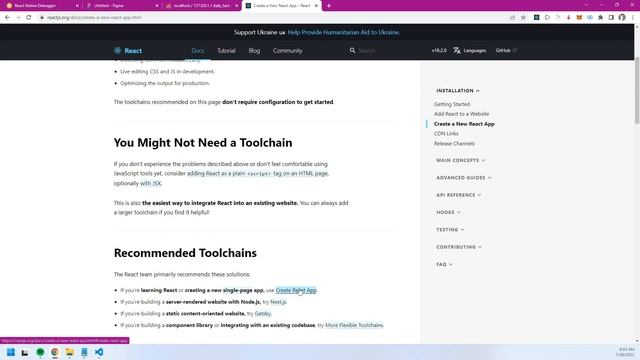Open Visual Studio Code from the taskbar
The image size is (640, 360).
pyautogui.click(x=99, y=352)
